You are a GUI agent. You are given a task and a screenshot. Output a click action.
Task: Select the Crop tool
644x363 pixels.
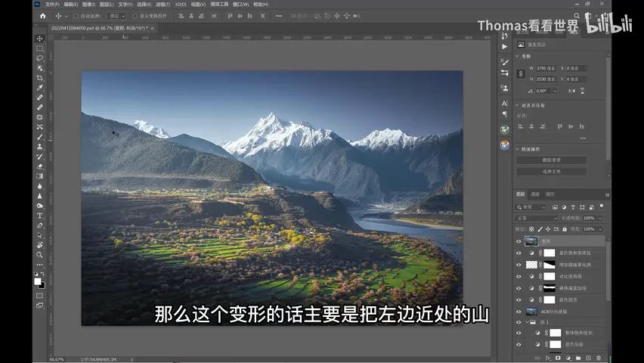pos(40,78)
